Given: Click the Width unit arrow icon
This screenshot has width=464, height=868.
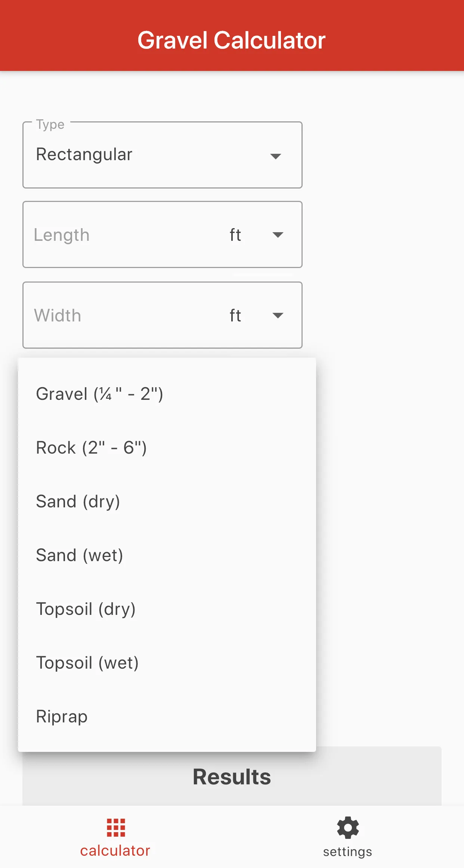Looking at the screenshot, I should (x=278, y=315).
